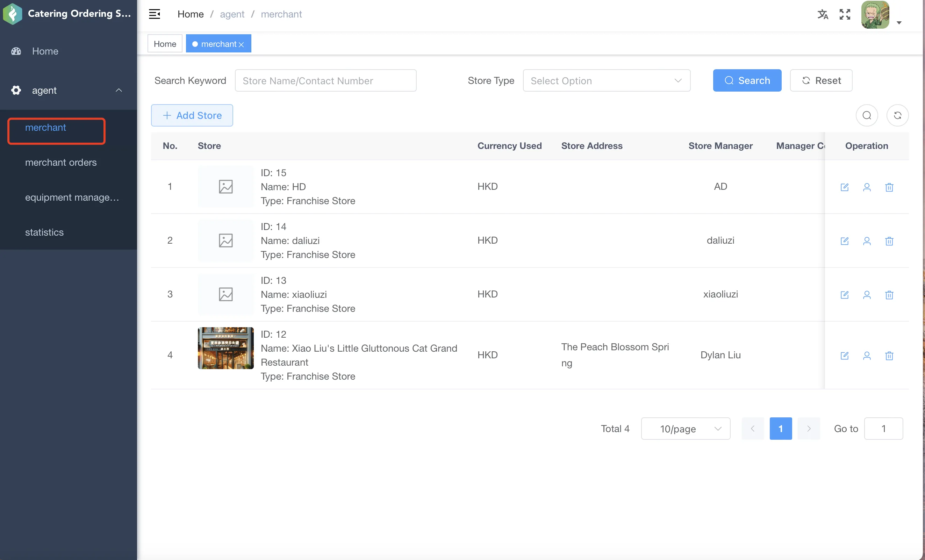Image resolution: width=925 pixels, height=560 pixels.
Task: Focus the Search Keyword input field
Action: 325,80
